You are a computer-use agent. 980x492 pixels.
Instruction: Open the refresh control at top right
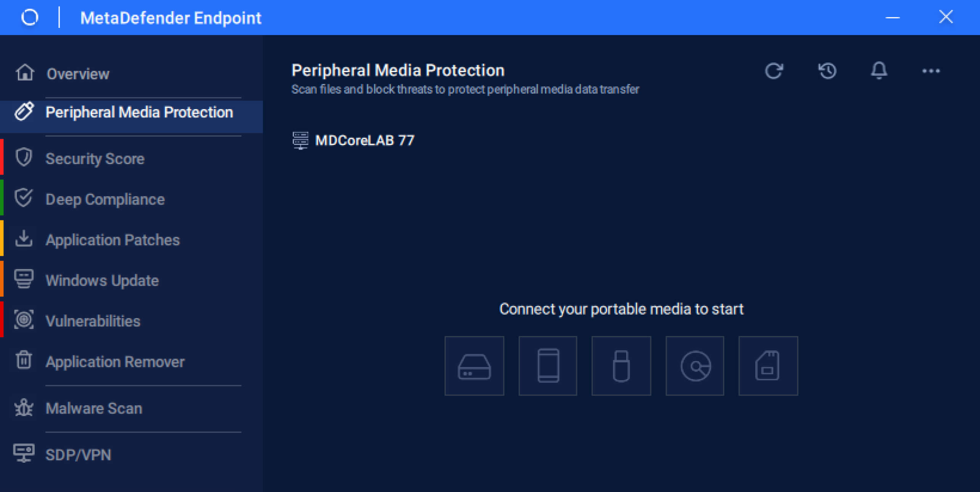coord(774,71)
